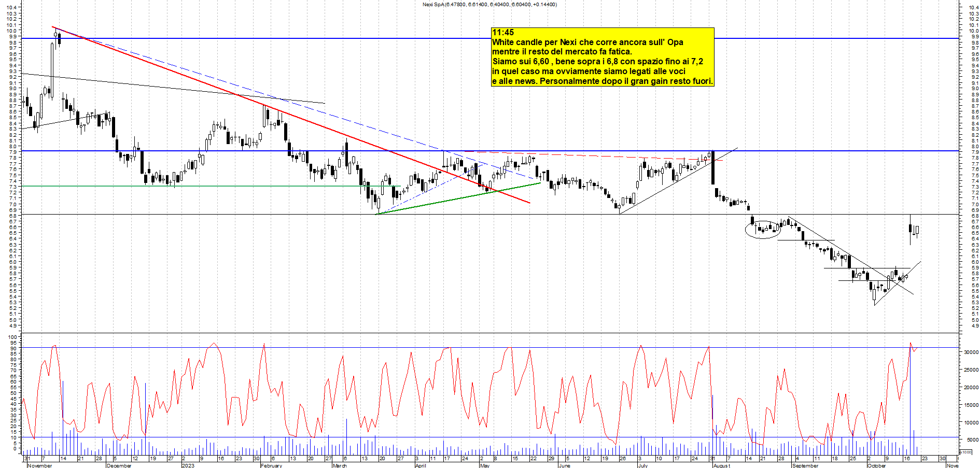Click the "March" month label

340,465
